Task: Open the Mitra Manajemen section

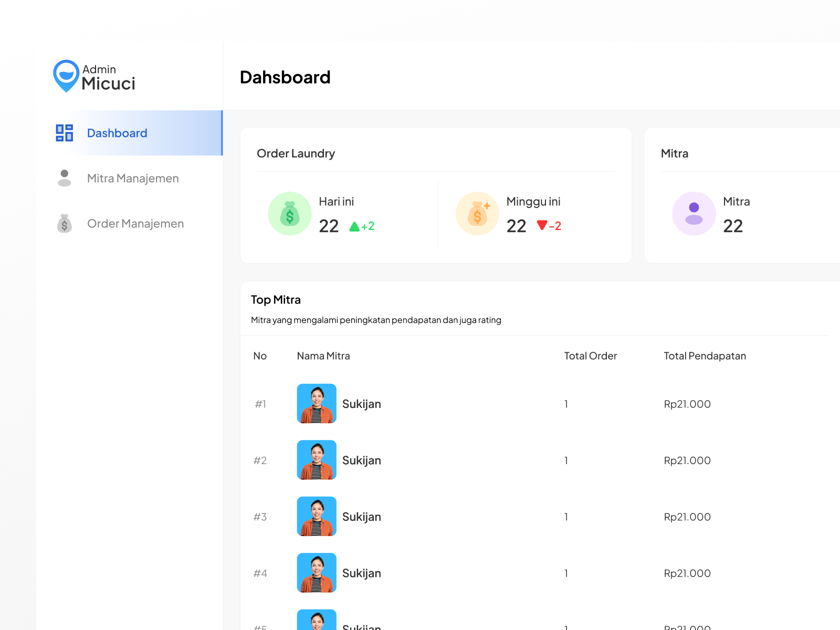Action: [x=133, y=178]
